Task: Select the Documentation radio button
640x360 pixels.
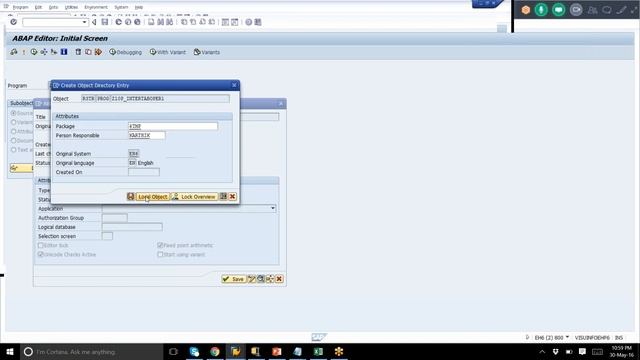Action: coord(14,140)
